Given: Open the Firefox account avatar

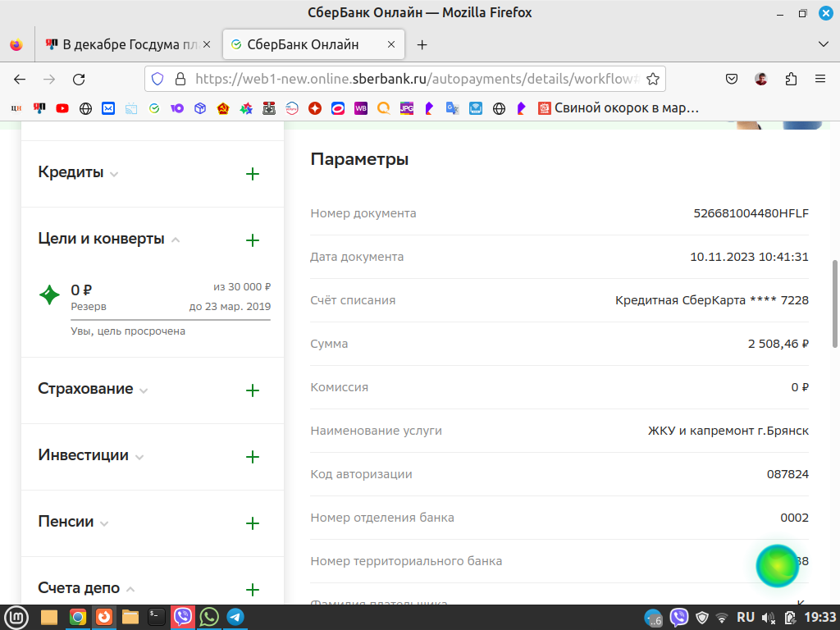Looking at the screenshot, I should 760,80.
